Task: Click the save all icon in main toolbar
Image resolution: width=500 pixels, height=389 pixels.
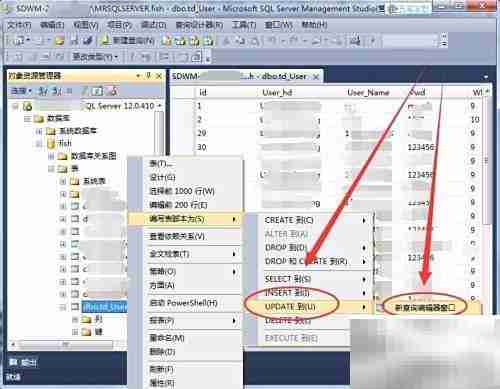Action: tap(88, 41)
